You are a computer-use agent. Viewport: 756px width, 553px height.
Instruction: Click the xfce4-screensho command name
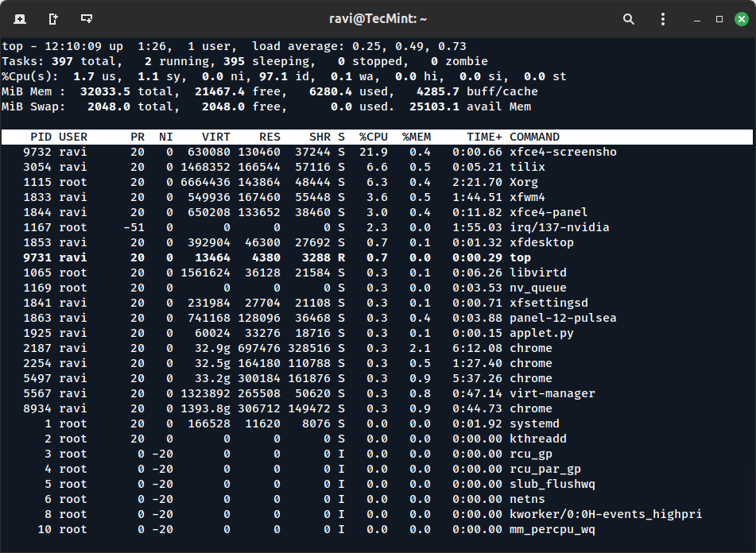click(x=563, y=152)
